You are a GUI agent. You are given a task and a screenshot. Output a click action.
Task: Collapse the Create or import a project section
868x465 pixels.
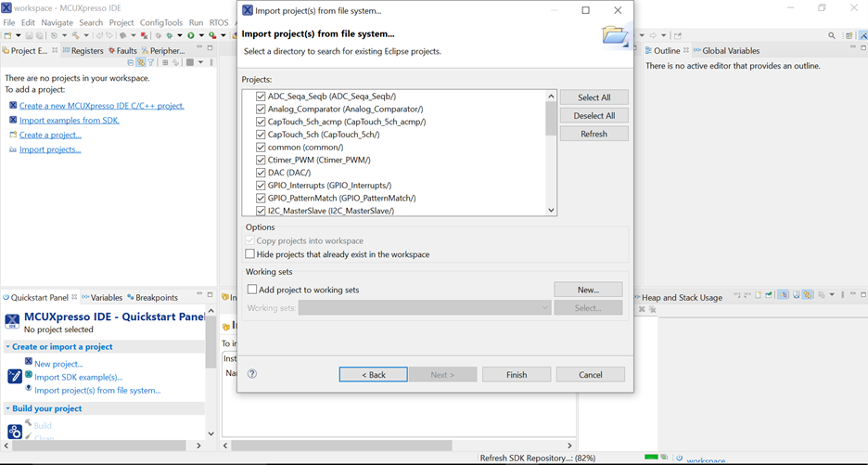click(x=7, y=346)
